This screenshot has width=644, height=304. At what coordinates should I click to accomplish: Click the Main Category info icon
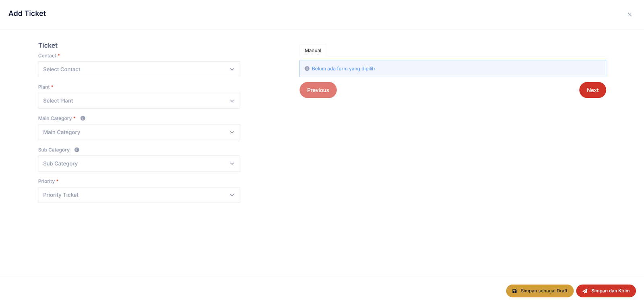click(x=83, y=118)
